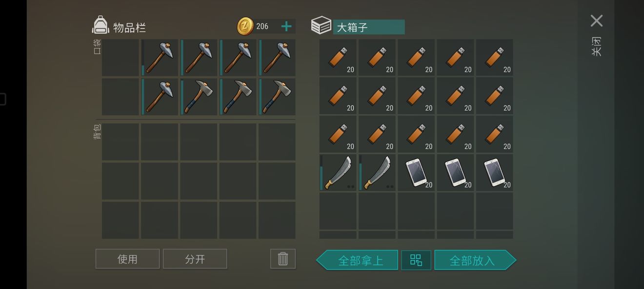Pick the first pickaxe in the pocket row
The image size is (644, 289).
click(x=160, y=58)
